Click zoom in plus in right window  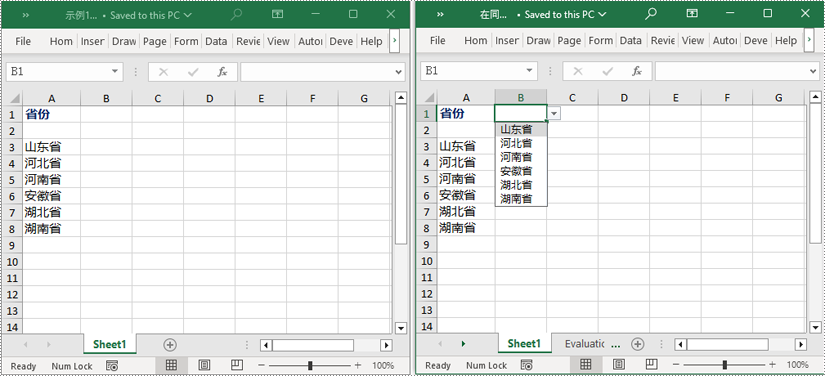coord(772,364)
